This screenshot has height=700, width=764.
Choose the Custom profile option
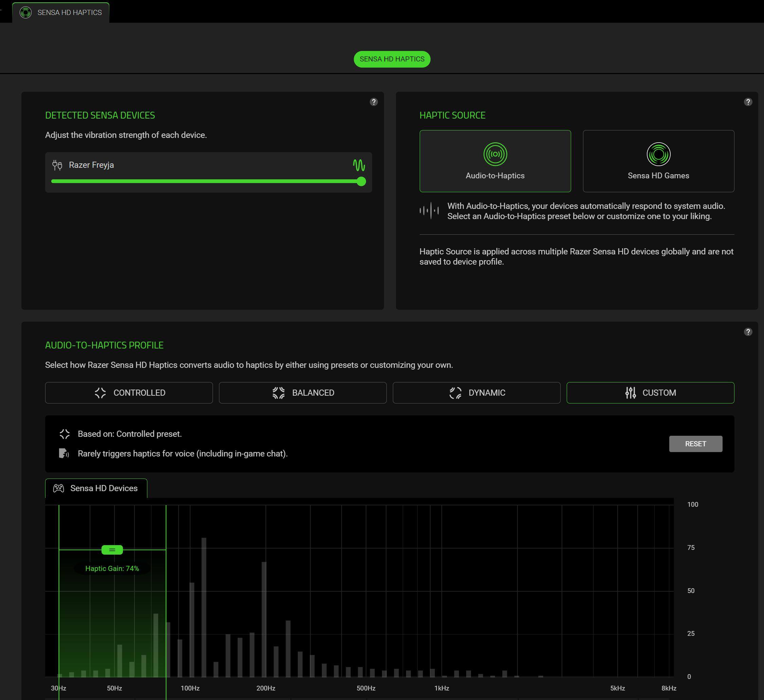(650, 393)
